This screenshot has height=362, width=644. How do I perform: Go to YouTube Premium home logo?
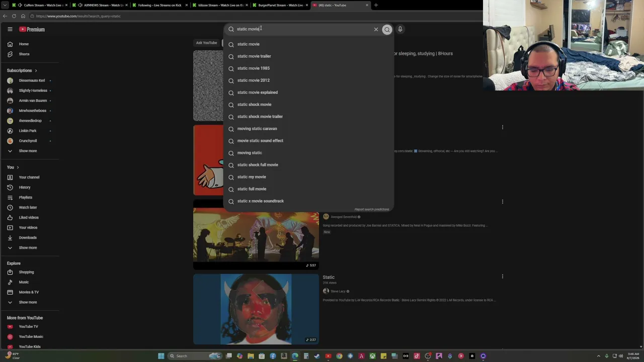tap(32, 29)
